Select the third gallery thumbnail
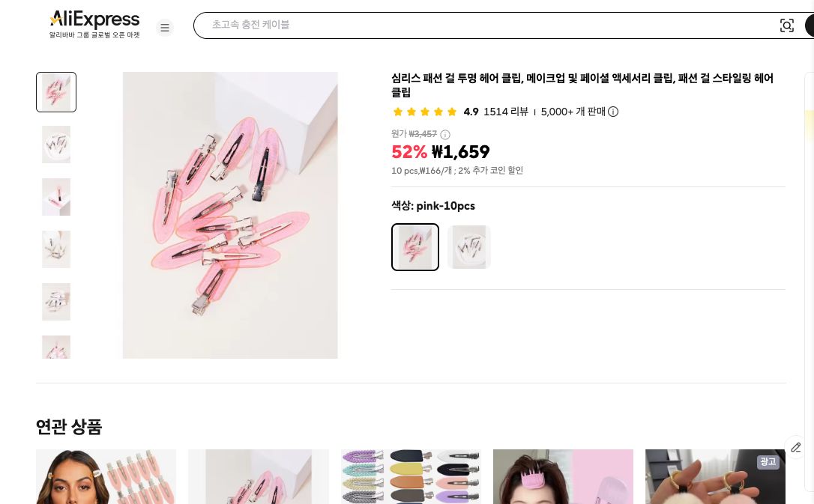 click(56, 197)
